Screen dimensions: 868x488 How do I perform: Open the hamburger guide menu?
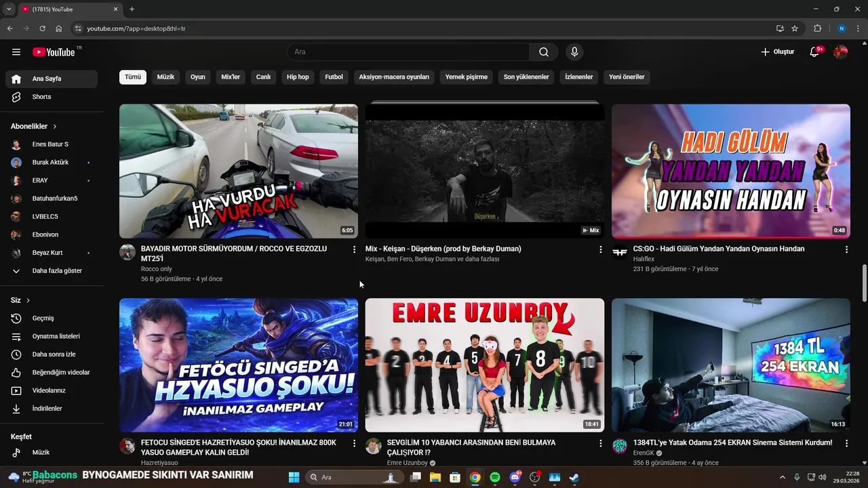(x=16, y=52)
